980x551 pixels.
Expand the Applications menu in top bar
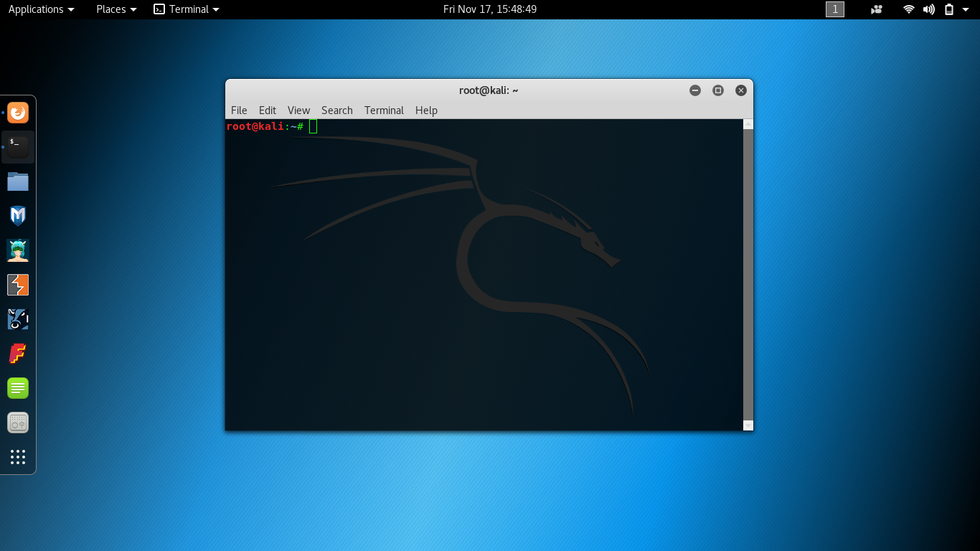pos(41,9)
